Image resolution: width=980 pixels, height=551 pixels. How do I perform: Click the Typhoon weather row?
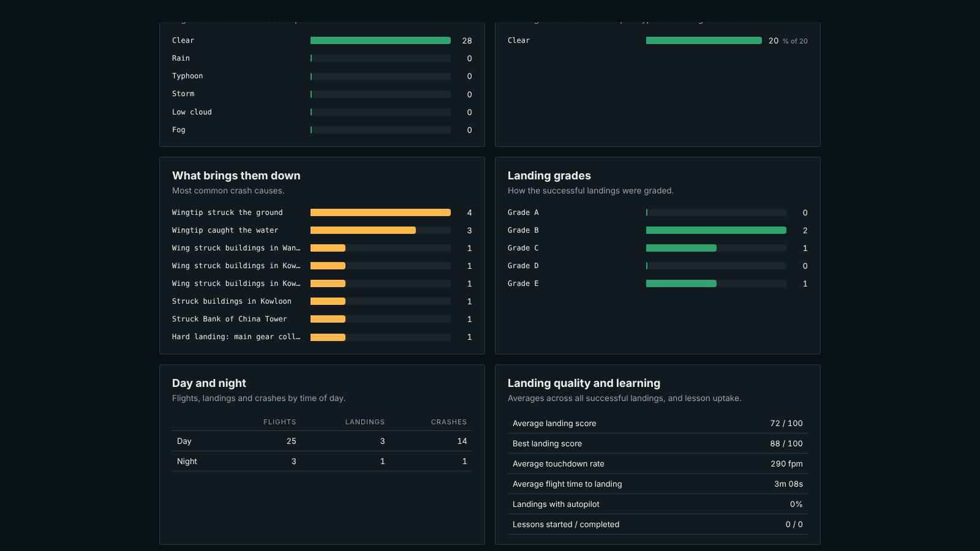[x=322, y=76]
